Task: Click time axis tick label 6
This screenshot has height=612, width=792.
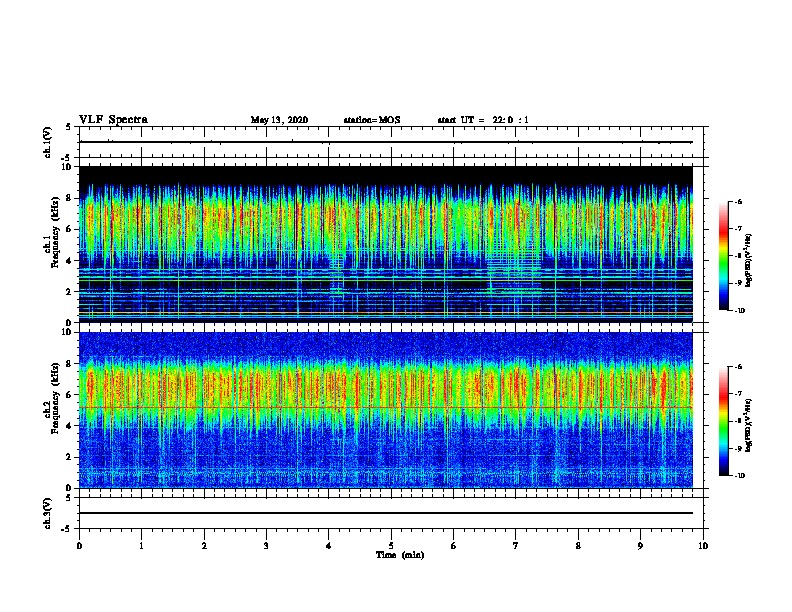Action: [454, 545]
